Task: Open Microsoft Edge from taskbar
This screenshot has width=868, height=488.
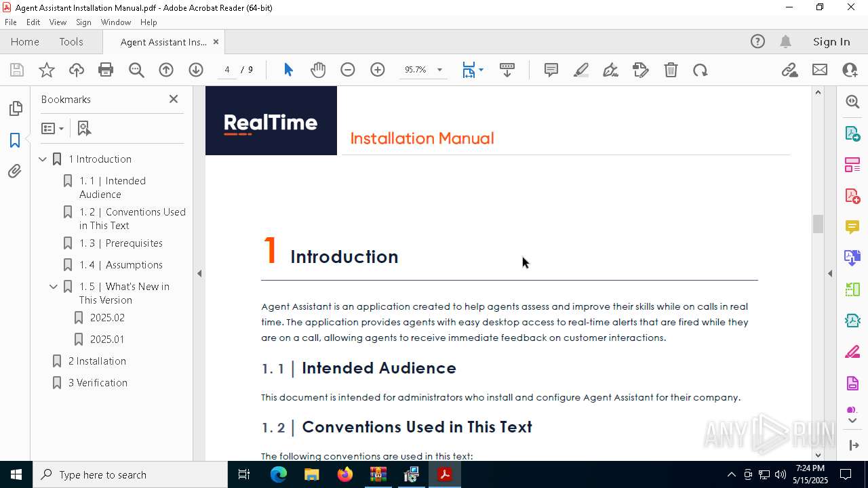Action: (279, 474)
